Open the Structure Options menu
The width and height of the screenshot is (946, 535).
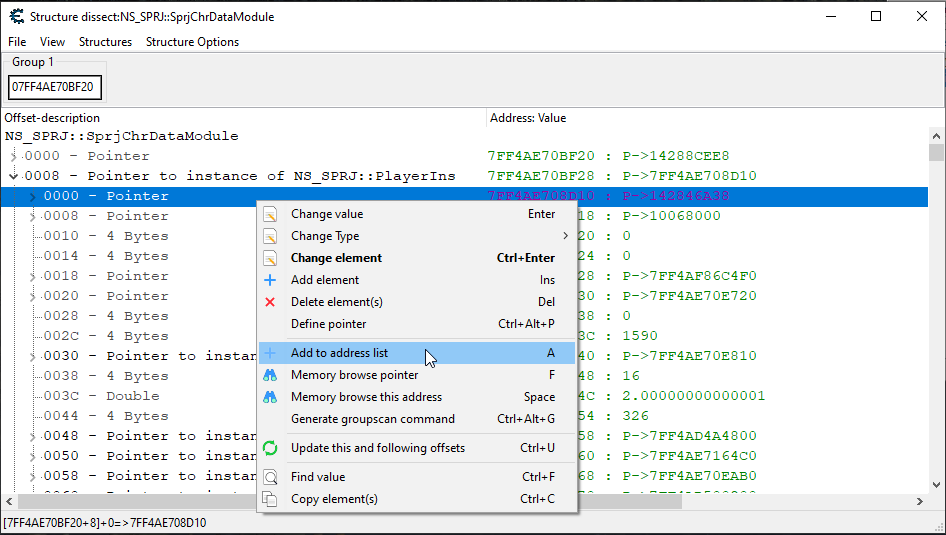[x=192, y=42]
